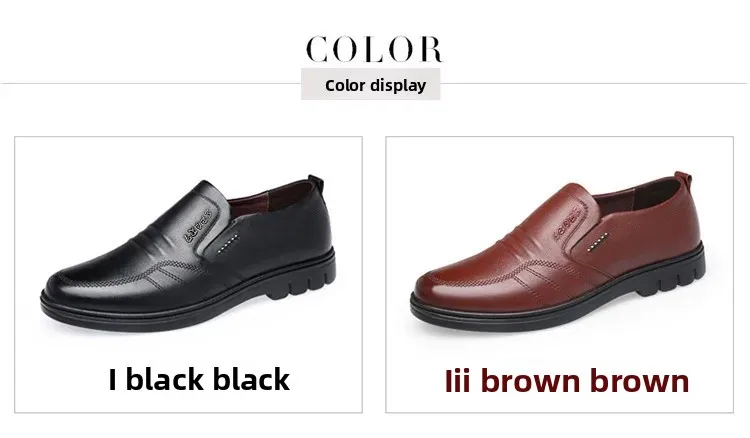The width and height of the screenshot is (750, 438).
Task: Click the metal studs on black shoe
Action: pyautogui.click(x=227, y=243)
